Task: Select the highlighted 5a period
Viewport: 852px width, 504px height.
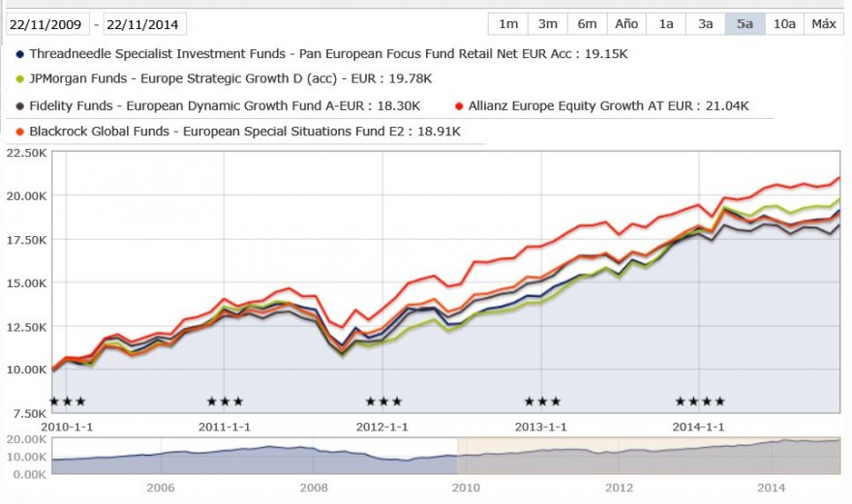Action: pos(745,24)
